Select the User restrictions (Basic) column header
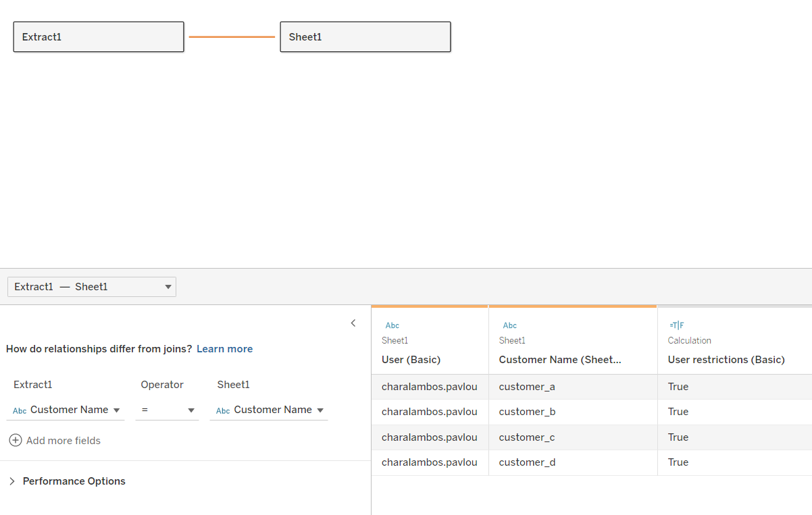The height and width of the screenshot is (515, 812). (726, 360)
